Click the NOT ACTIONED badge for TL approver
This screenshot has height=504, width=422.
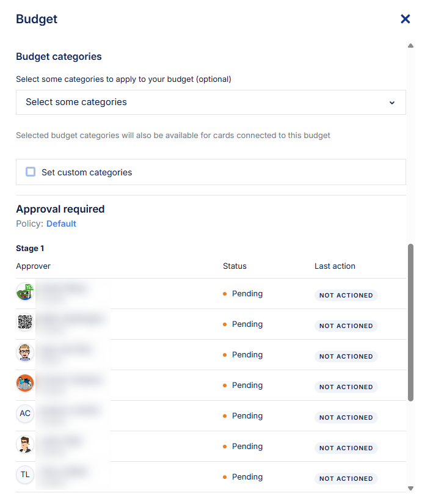point(346,478)
